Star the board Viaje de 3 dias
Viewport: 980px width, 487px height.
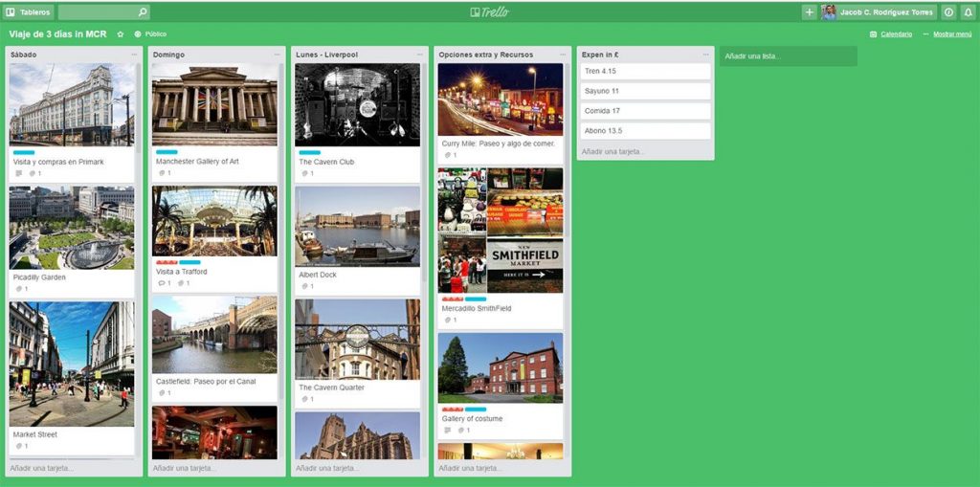click(121, 33)
